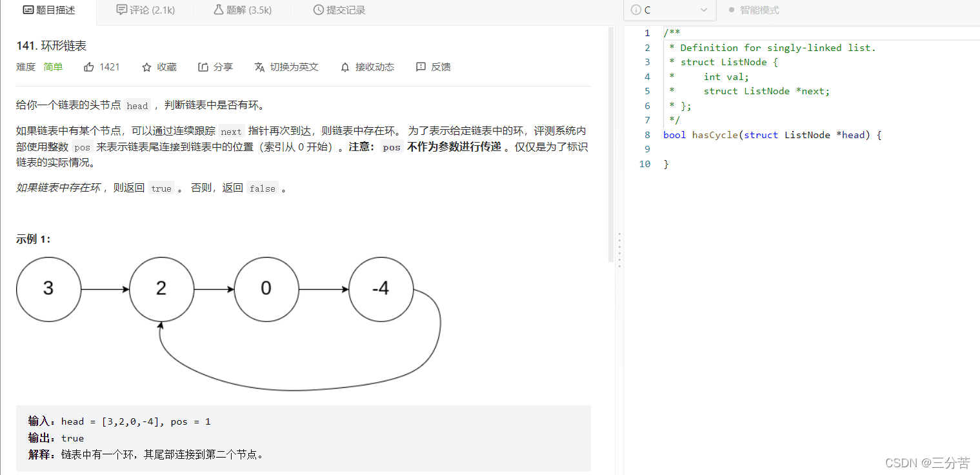Click the star favorite icon
The image size is (980, 475).
click(146, 67)
